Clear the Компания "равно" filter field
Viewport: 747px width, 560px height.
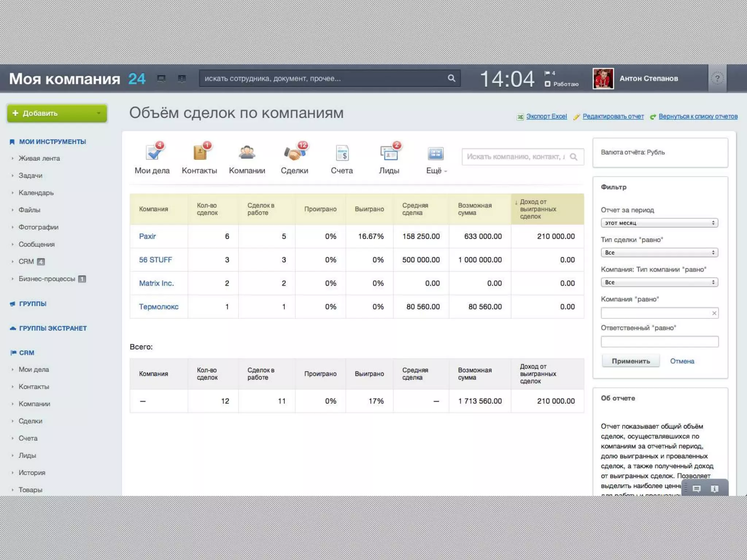[714, 313]
